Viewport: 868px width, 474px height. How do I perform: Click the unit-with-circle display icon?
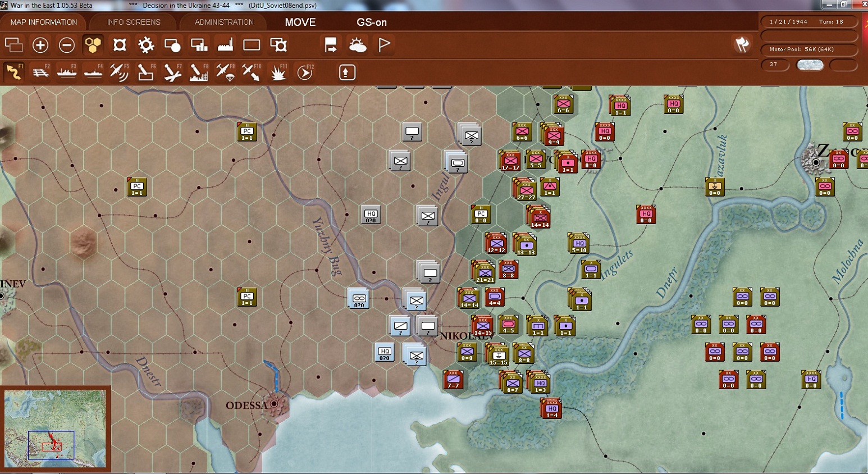(x=172, y=45)
